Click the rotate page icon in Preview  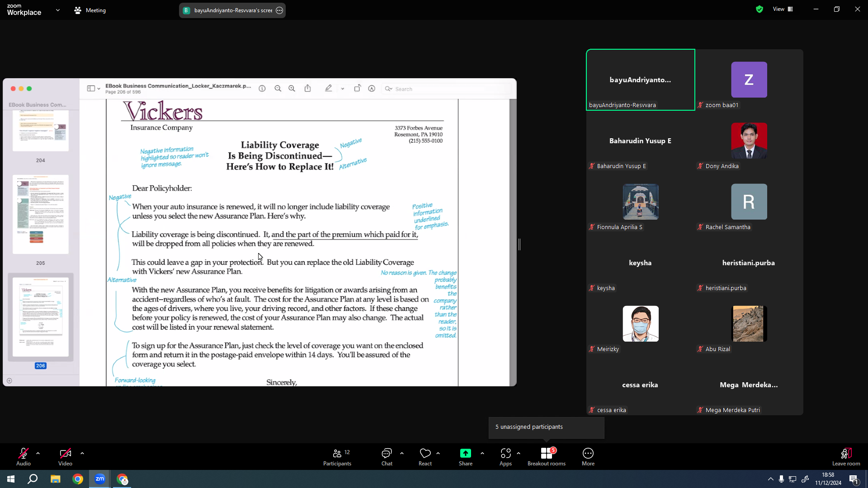click(357, 89)
